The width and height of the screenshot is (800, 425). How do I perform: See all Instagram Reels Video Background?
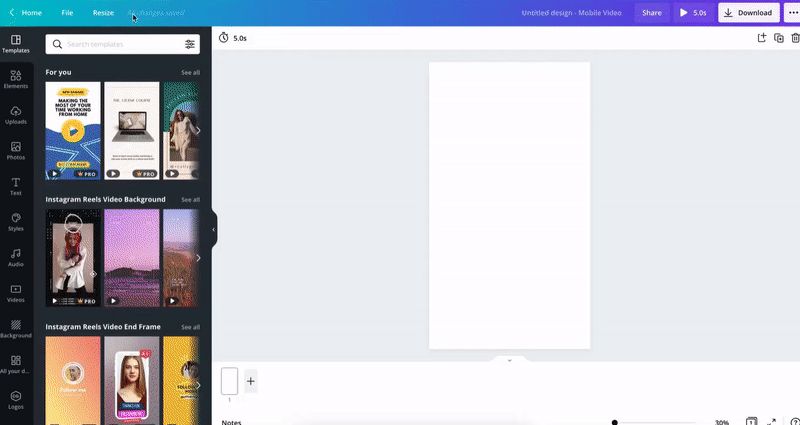190,199
